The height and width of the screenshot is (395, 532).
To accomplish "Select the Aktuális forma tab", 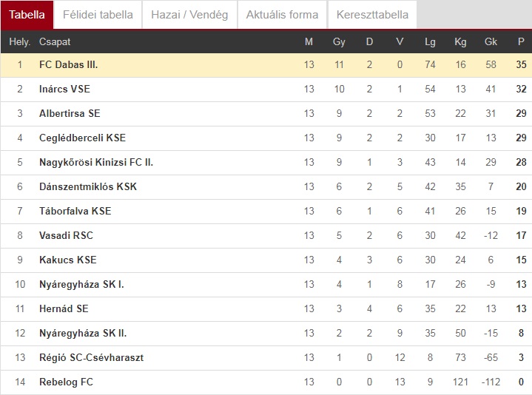I will click(282, 15).
